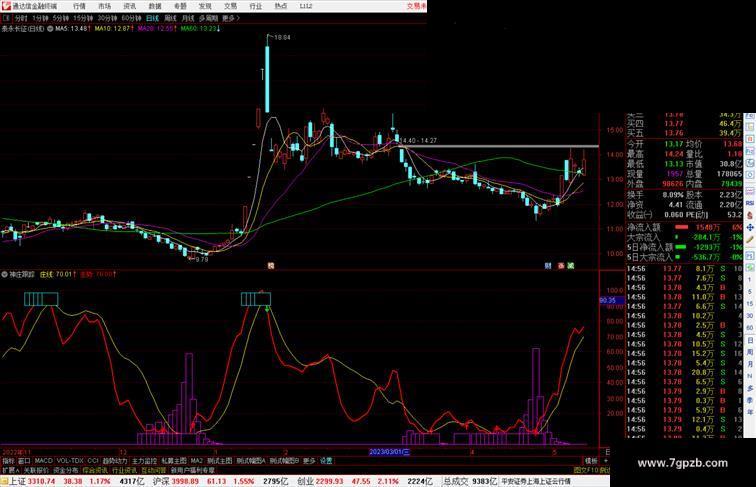This screenshot has width=756, height=487.
Task: Click the 净流入额 row in the quote panel
Action: pos(684,227)
